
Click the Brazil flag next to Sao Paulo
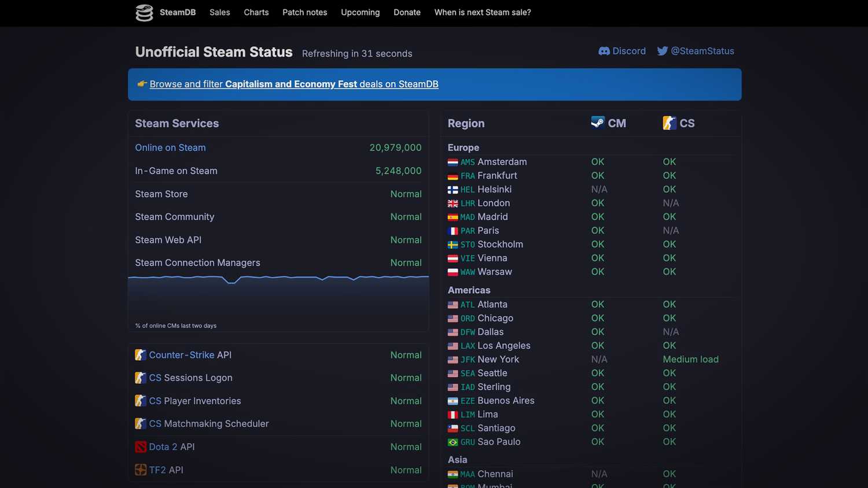point(453,442)
